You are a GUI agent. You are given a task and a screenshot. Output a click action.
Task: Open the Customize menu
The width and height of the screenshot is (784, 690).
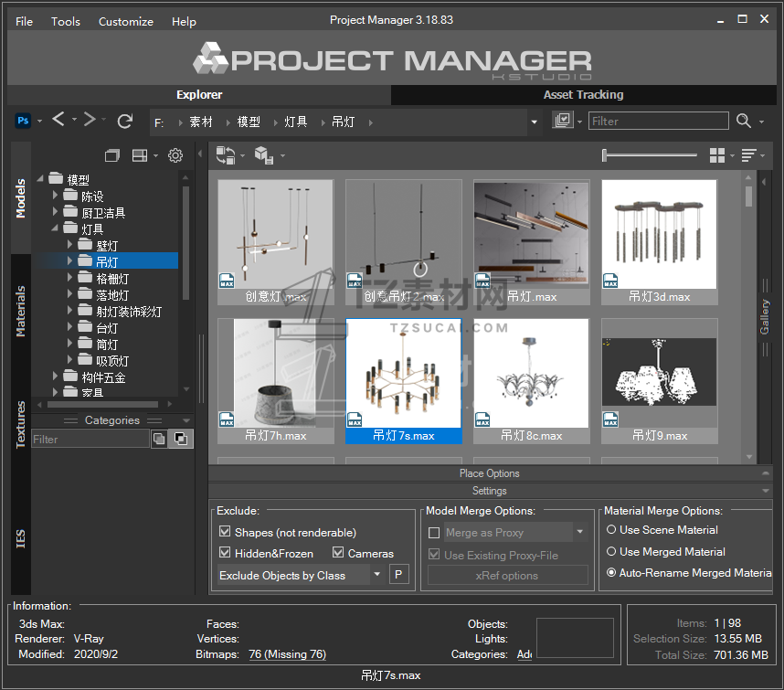[x=125, y=21]
